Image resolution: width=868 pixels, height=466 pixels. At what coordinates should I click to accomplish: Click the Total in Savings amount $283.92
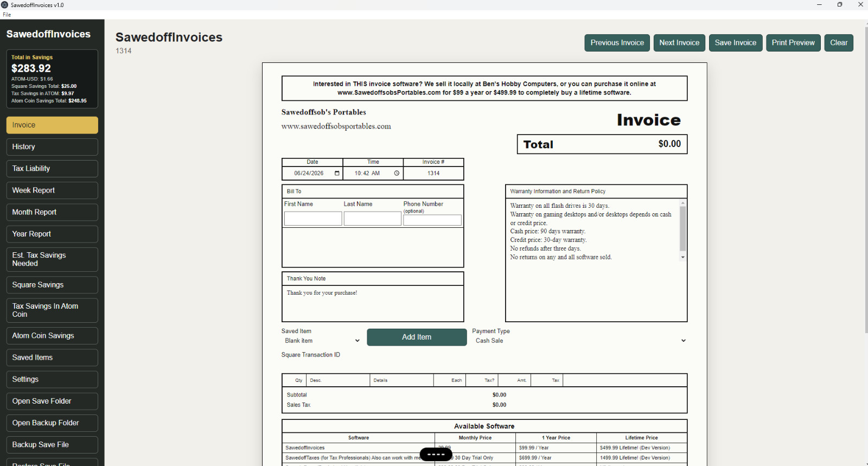pos(31,68)
